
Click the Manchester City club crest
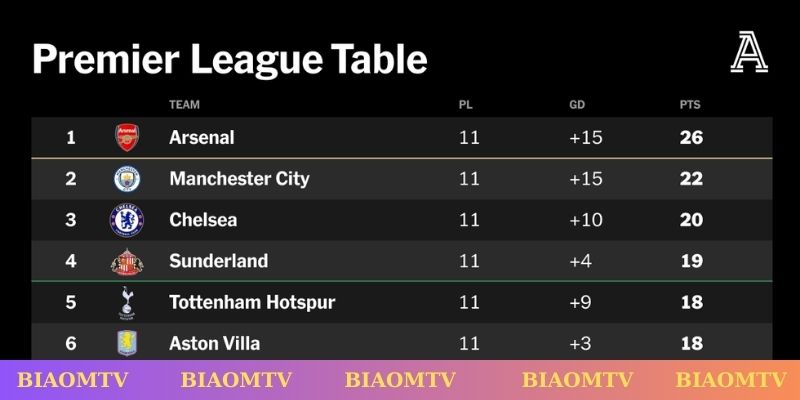[127, 179]
